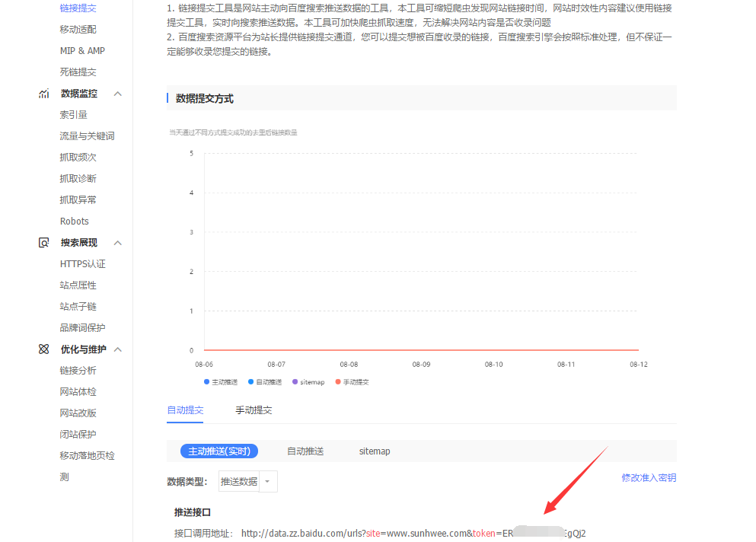
Task: Open 站点子链 in the sidebar
Action: tap(78, 306)
